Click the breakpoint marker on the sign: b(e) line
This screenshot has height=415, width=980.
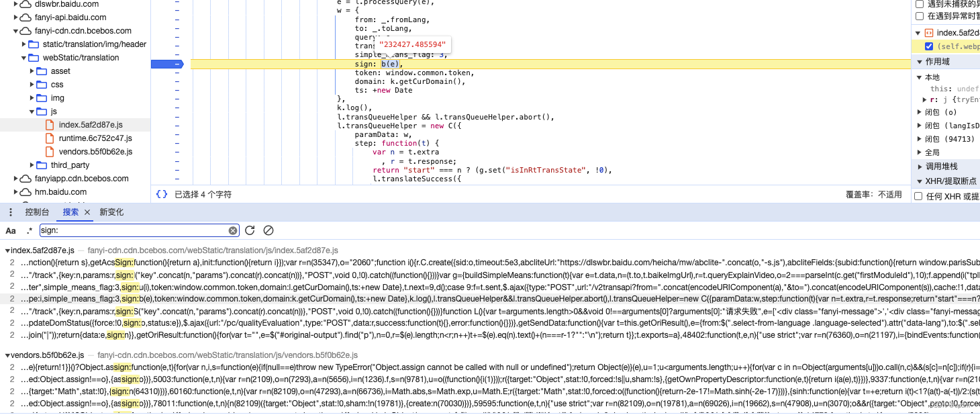167,64
